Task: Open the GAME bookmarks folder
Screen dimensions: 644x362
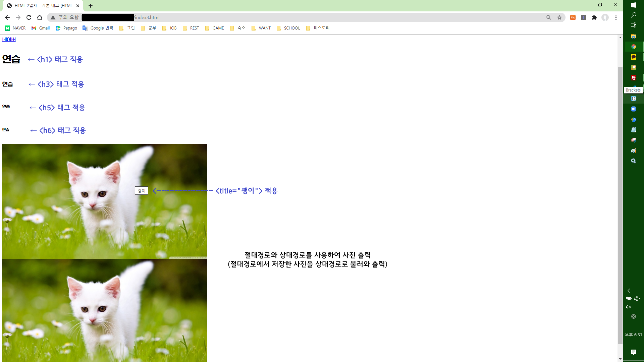Action: (215, 28)
